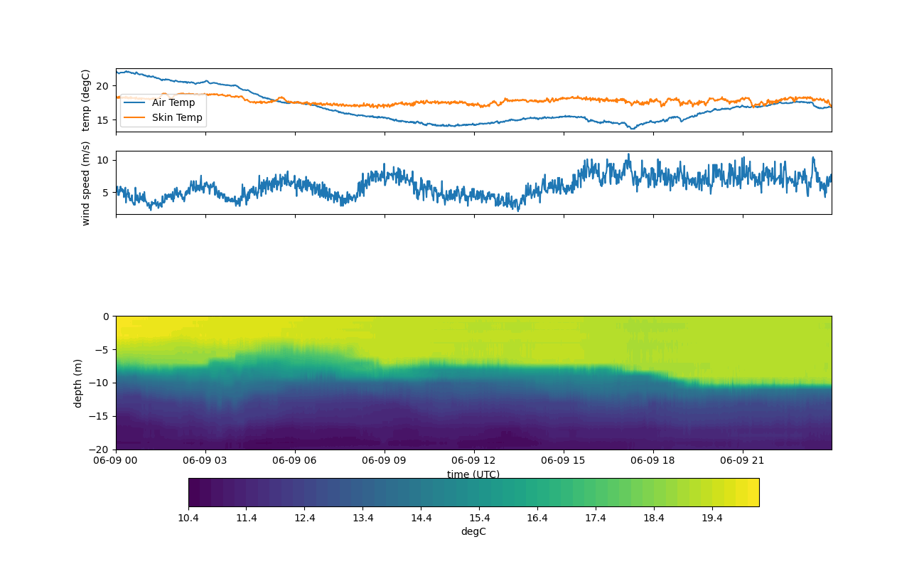Click the '06-09 00' time tick label

117,460
